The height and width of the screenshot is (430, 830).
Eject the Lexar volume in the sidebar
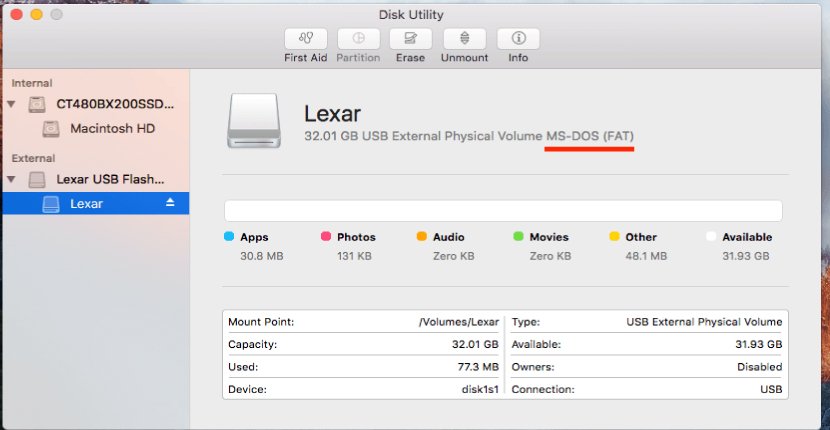click(x=170, y=202)
